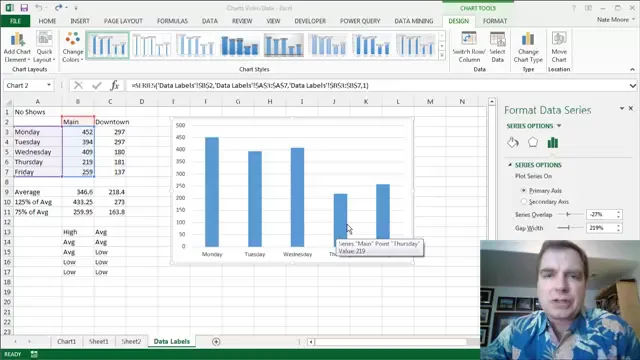Select the Secondary Axis radio button
The image size is (640, 360).
coord(524,202)
